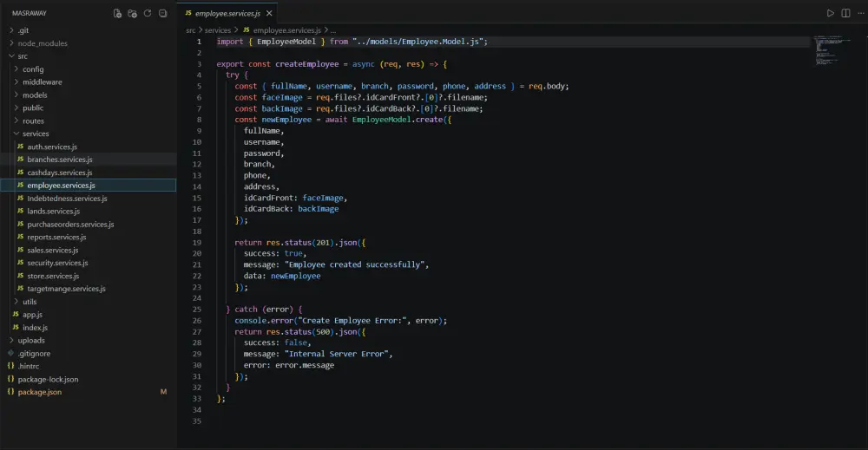
Task: Click the "Create Employee Error:" string
Action: (354, 321)
